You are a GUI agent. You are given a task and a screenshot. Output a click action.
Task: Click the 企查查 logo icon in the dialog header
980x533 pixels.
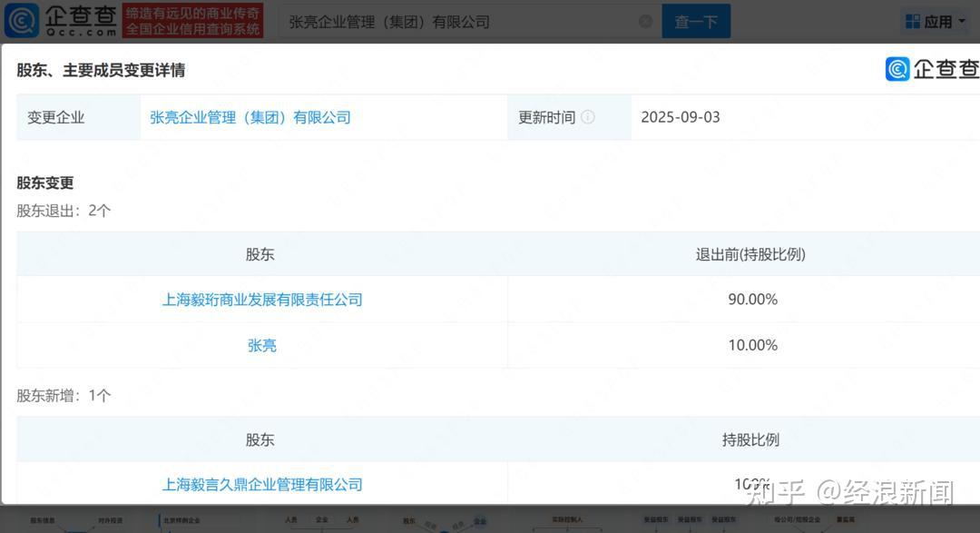point(897,69)
